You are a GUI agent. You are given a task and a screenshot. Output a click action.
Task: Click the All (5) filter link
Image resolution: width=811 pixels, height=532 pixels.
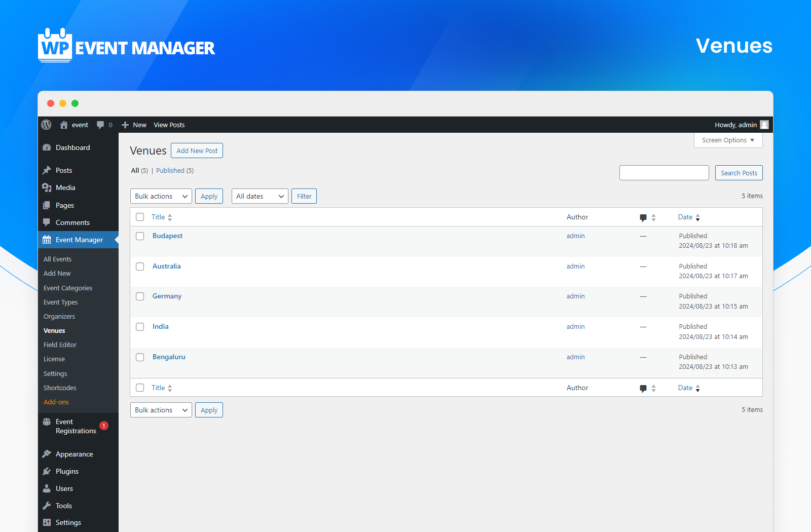coord(139,170)
